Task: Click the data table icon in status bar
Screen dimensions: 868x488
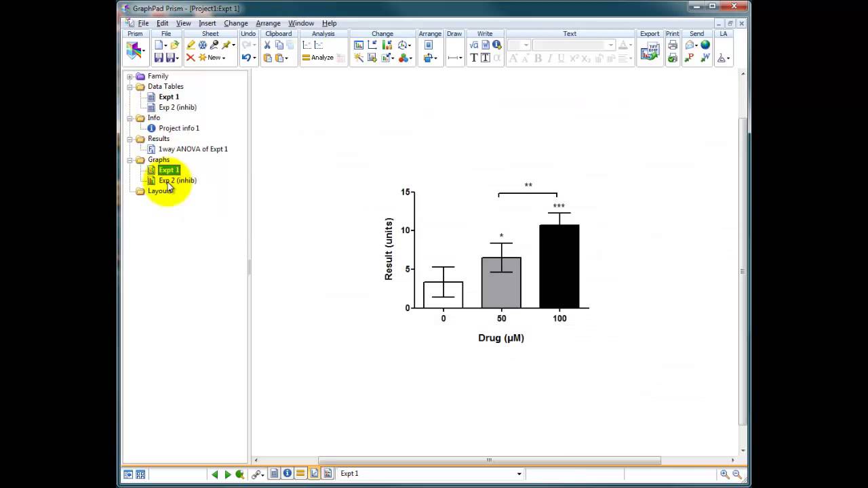Action: [x=275, y=474]
